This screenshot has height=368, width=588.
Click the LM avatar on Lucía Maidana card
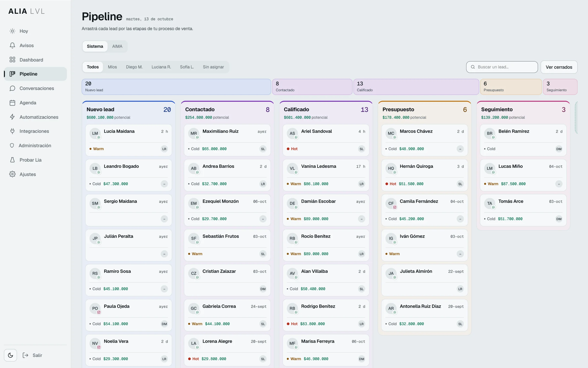coord(95,133)
